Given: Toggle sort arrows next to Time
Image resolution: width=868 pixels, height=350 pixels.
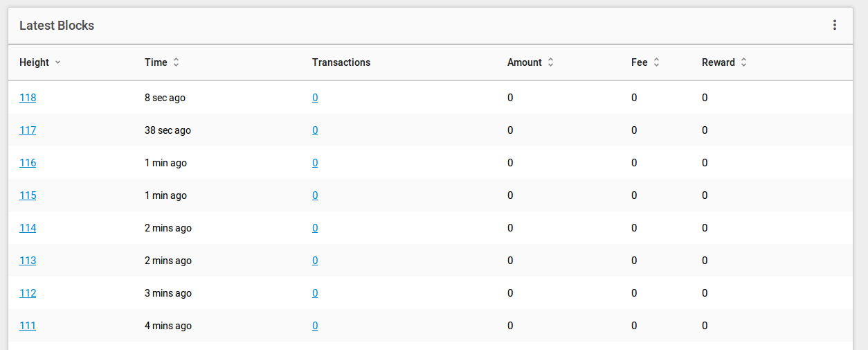Looking at the screenshot, I should click(176, 62).
